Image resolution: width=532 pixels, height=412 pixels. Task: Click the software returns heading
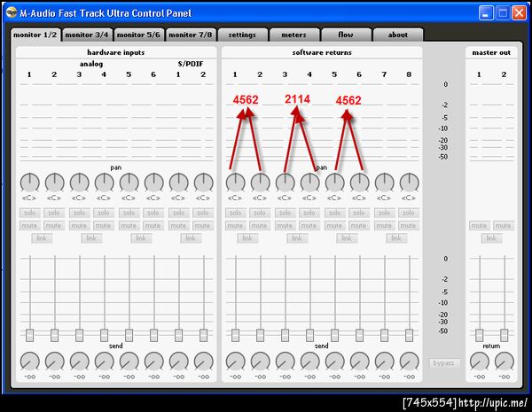(x=322, y=52)
